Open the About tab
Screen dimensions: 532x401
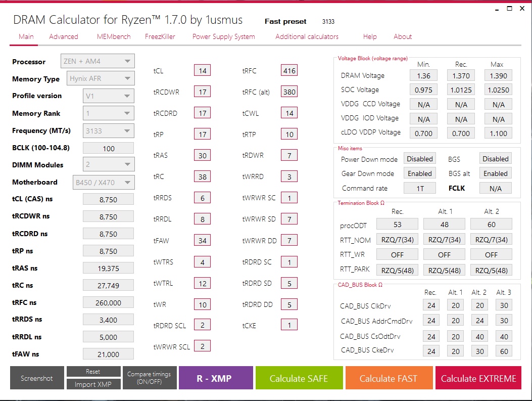pyautogui.click(x=403, y=37)
